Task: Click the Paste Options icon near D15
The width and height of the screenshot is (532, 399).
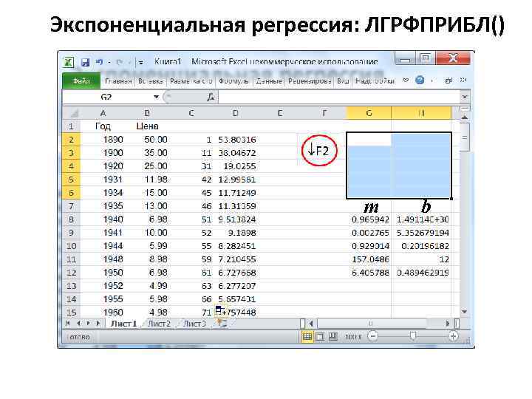Action: tap(220, 310)
